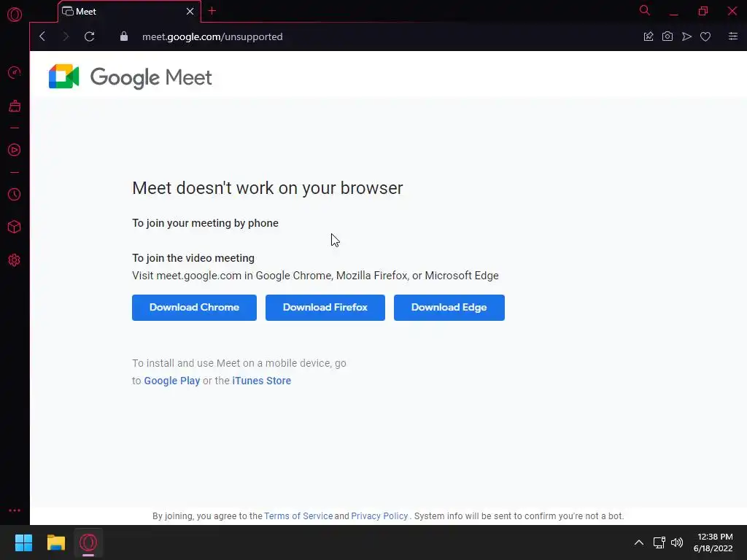Open the Player sidebar icon
747x560 pixels.
14,150
